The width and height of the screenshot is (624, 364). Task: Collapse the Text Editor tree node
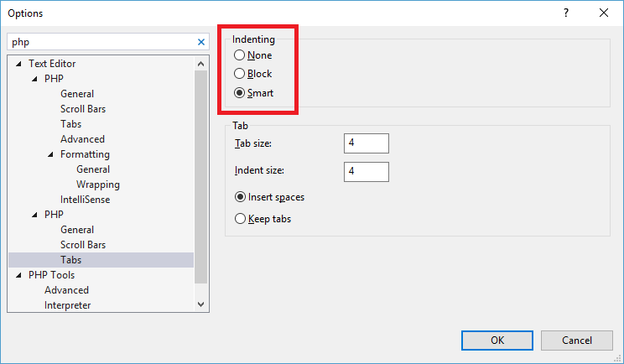tap(19, 64)
